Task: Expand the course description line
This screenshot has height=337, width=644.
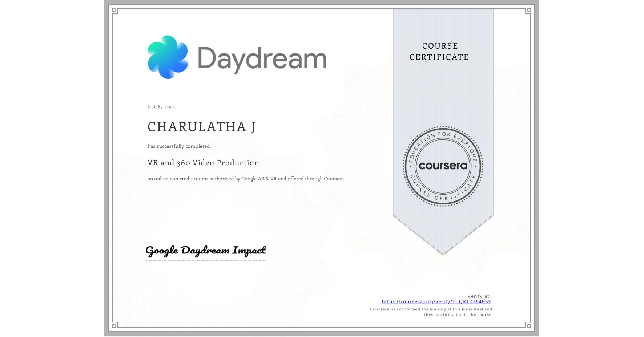Action: pyautogui.click(x=245, y=179)
